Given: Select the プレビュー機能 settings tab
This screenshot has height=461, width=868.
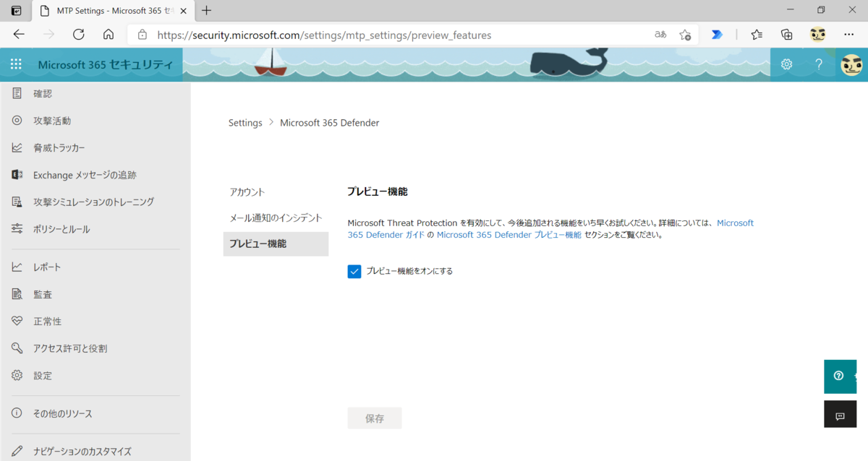Looking at the screenshot, I should coord(276,244).
